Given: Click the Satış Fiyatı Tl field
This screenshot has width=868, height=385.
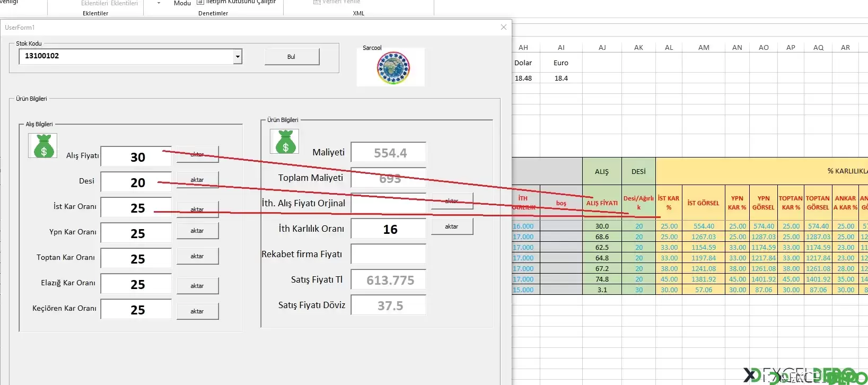Looking at the screenshot, I should coord(389,280).
